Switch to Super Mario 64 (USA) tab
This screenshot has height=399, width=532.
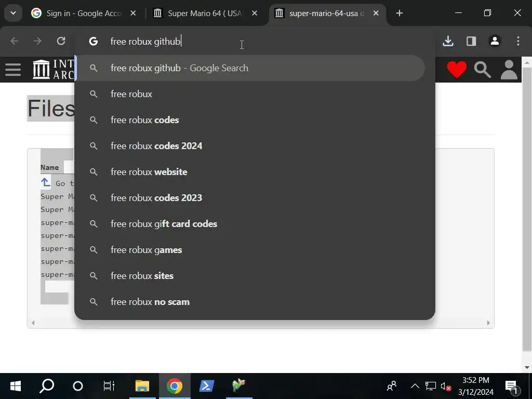(x=206, y=13)
